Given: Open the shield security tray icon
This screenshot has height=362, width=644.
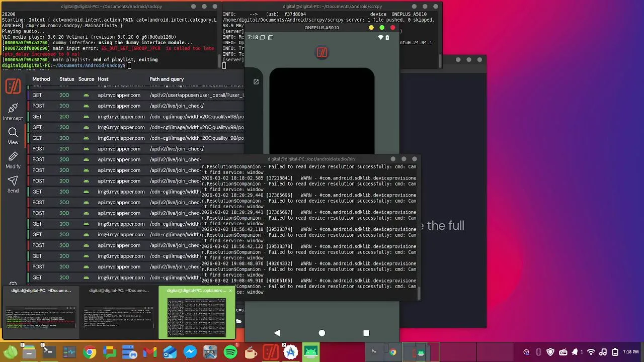Looking at the screenshot, I should (x=550, y=352).
